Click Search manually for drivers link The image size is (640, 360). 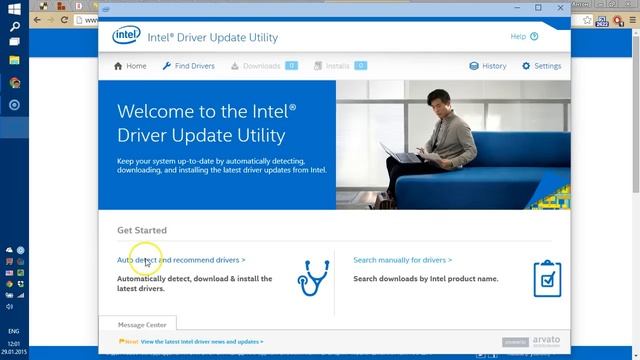pyautogui.click(x=402, y=260)
